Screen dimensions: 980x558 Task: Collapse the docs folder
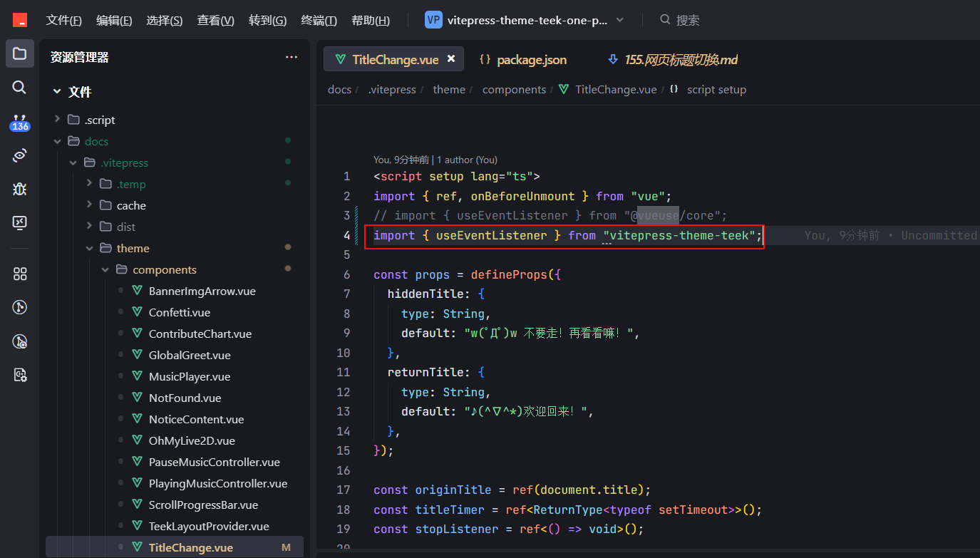(57, 141)
